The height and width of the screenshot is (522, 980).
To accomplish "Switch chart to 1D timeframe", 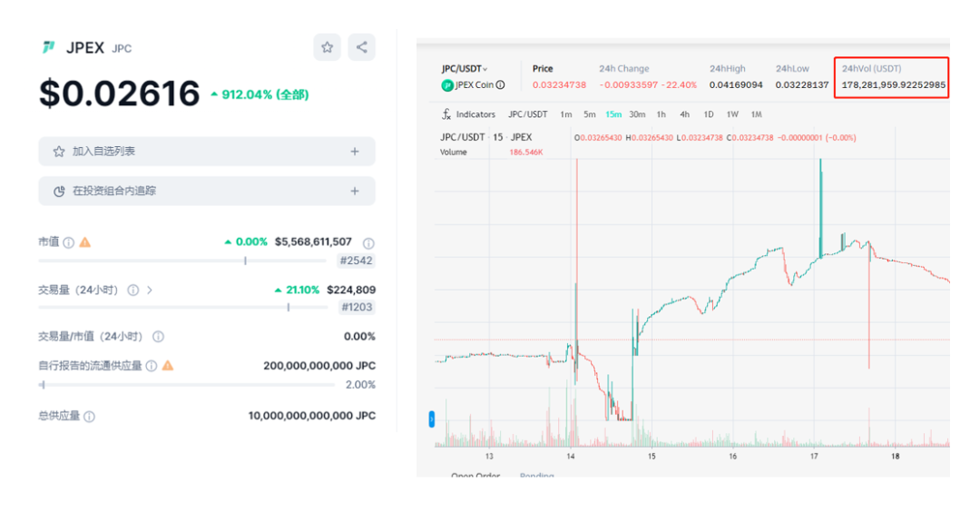I will (709, 114).
